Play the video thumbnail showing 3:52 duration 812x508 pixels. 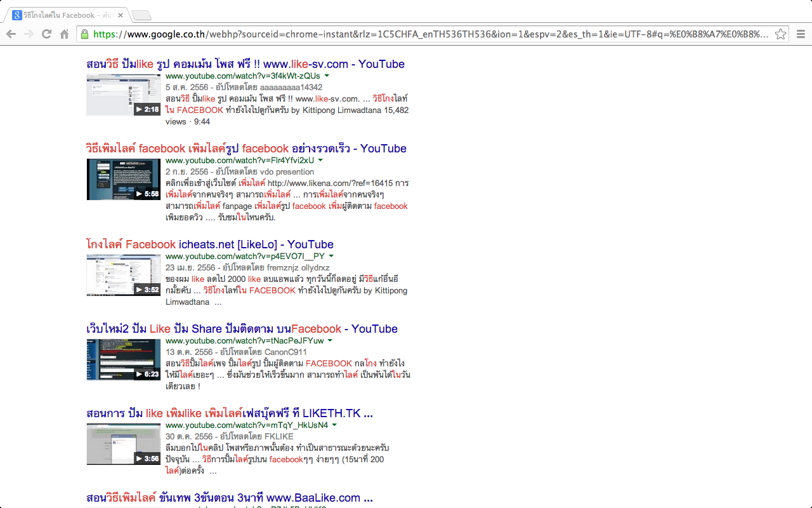[124, 275]
